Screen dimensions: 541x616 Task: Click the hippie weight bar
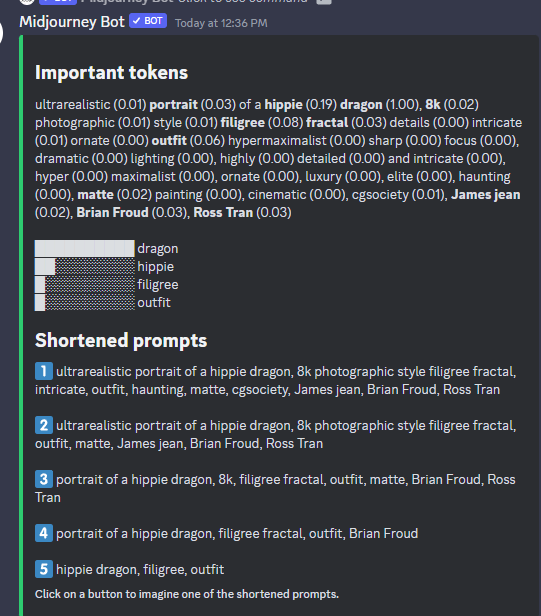coord(84,266)
